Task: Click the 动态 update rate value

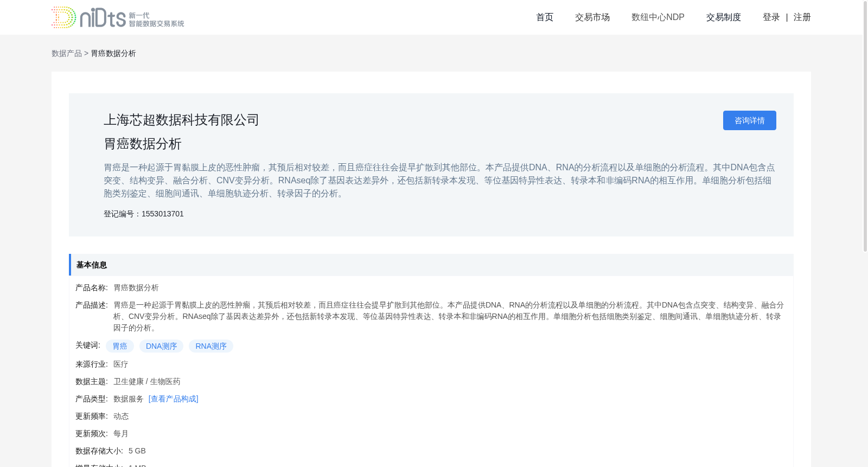Action: (121, 416)
